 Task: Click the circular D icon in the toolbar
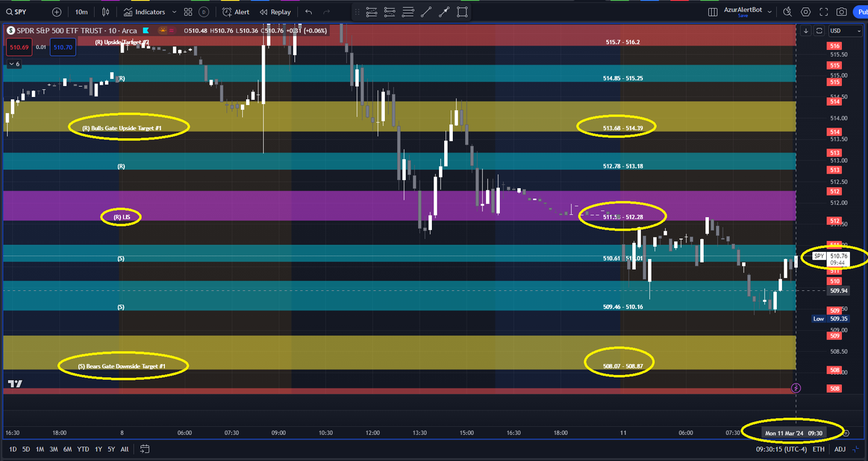tap(204, 12)
